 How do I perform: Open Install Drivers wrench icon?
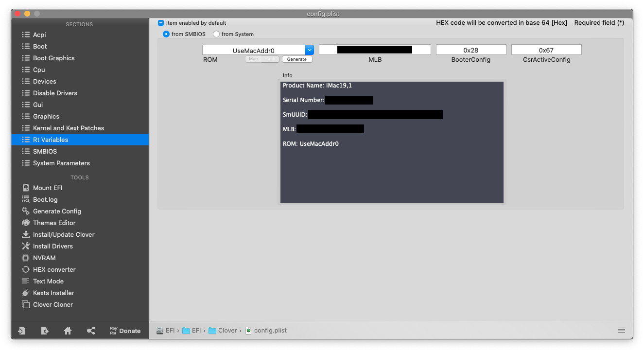pyautogui.click(x=26, y=246)
